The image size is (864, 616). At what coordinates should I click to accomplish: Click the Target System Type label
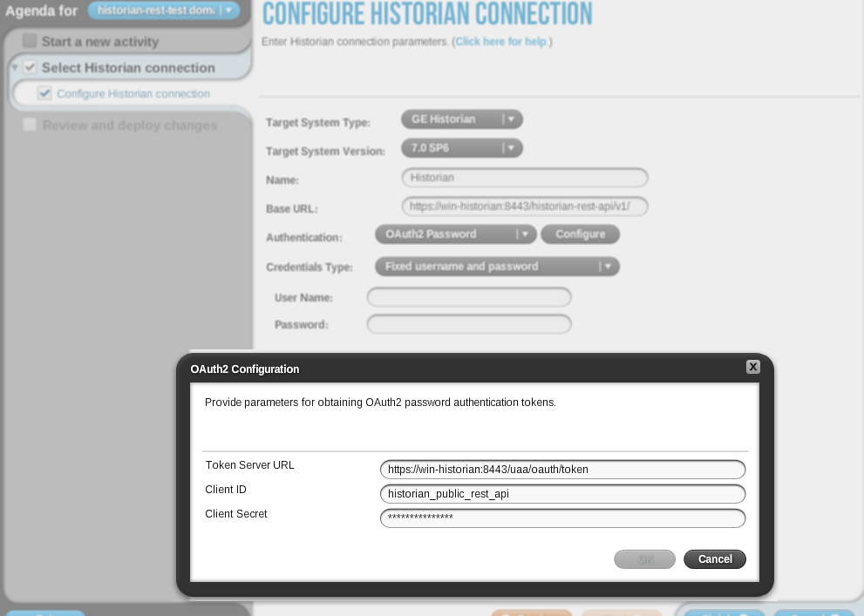(318, 123)
